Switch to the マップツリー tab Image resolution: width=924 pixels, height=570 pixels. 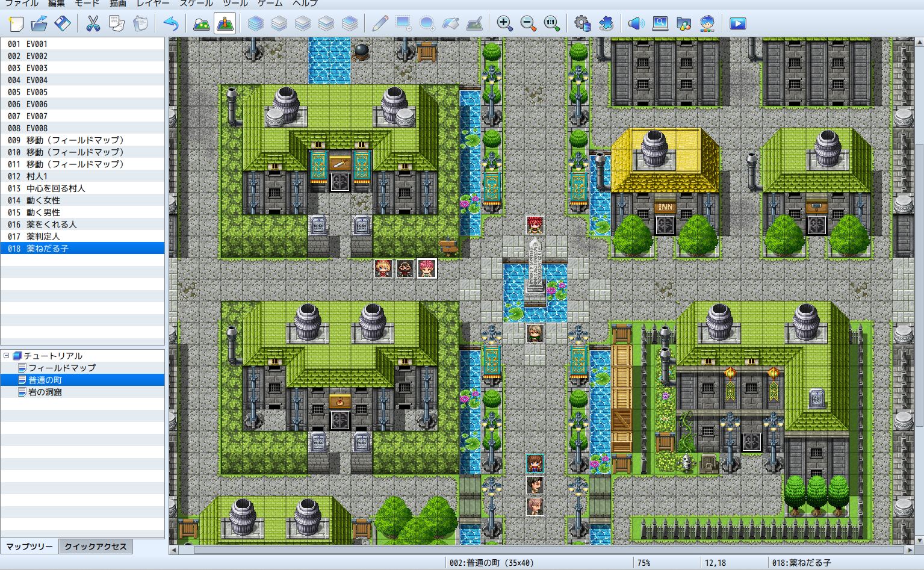pyautogui.click(x=29, y=547)
